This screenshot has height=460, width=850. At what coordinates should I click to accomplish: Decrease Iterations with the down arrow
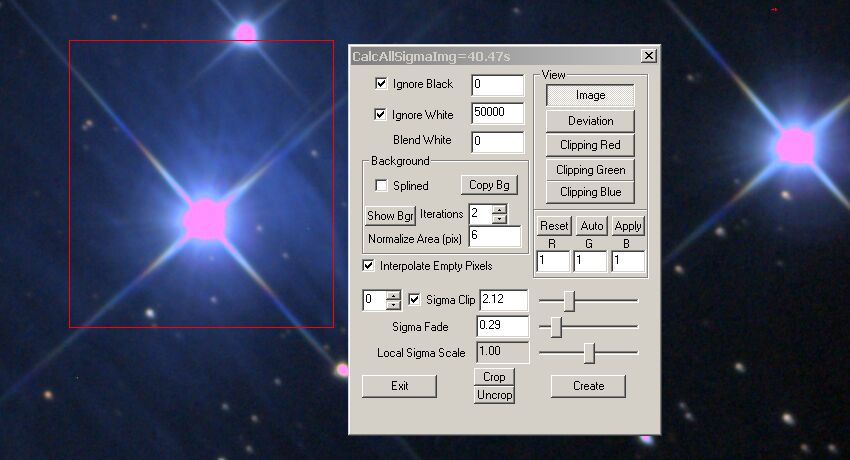coord(499,219)
